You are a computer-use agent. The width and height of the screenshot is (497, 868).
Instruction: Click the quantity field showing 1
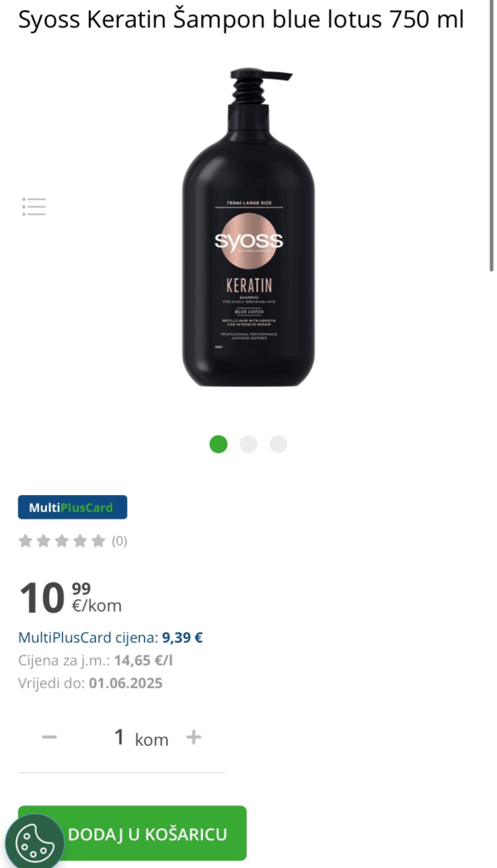coord(119,737)
